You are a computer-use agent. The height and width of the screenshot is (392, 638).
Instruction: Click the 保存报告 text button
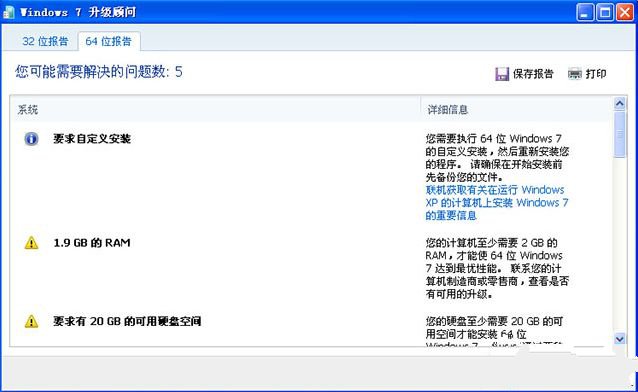533,74
